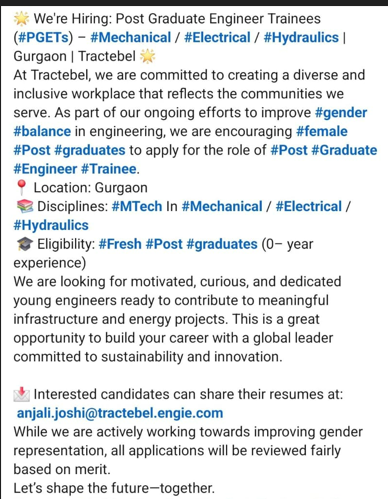Open the #Trainee hashtag link
Viewport: 388px width, 499px height.
click(109, 169)
